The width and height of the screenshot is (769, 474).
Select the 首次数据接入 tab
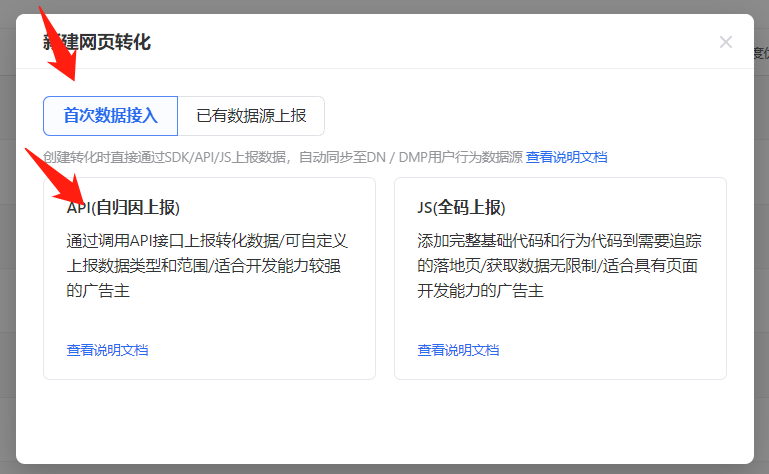tap(110, 116)
